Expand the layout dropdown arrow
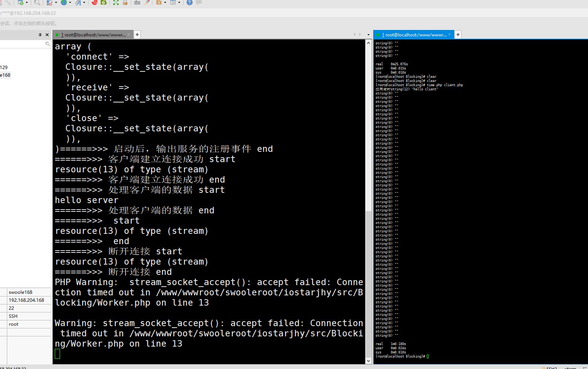The width and height of the screenshot is (588, 369). (179, 3)
